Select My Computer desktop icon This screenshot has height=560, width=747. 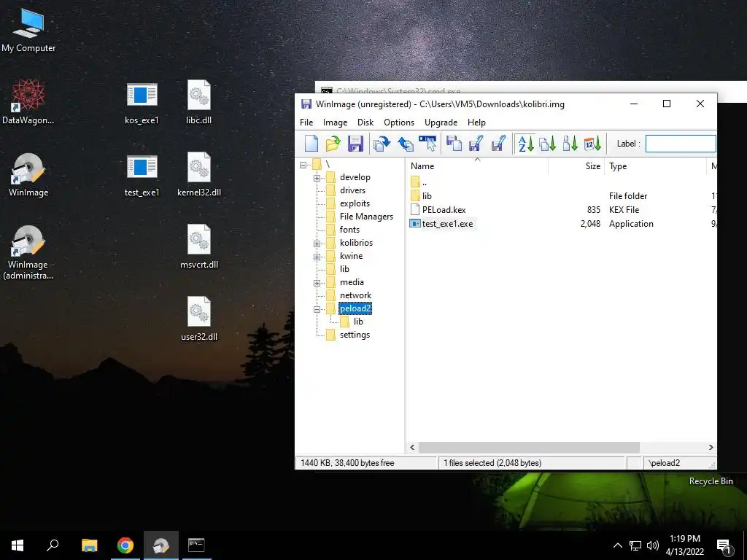point(28,30)
